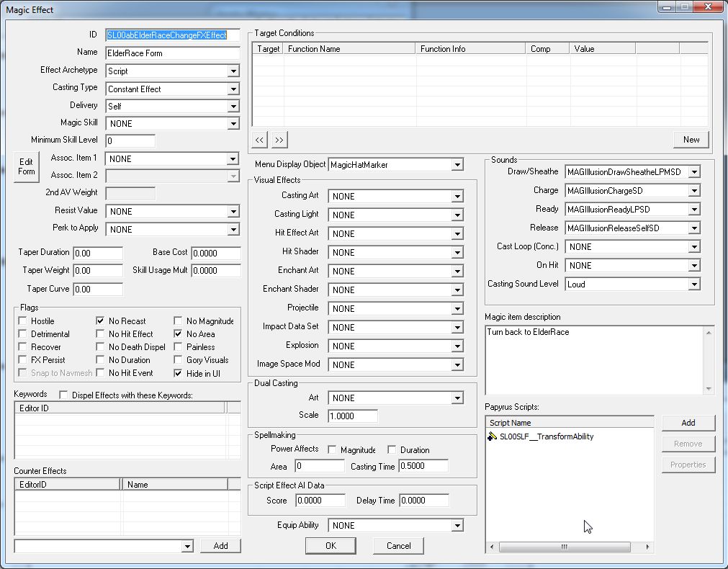Uncheck the No Recast flag
The width and height of the screenshot is (728, 569).
(101, 321)
